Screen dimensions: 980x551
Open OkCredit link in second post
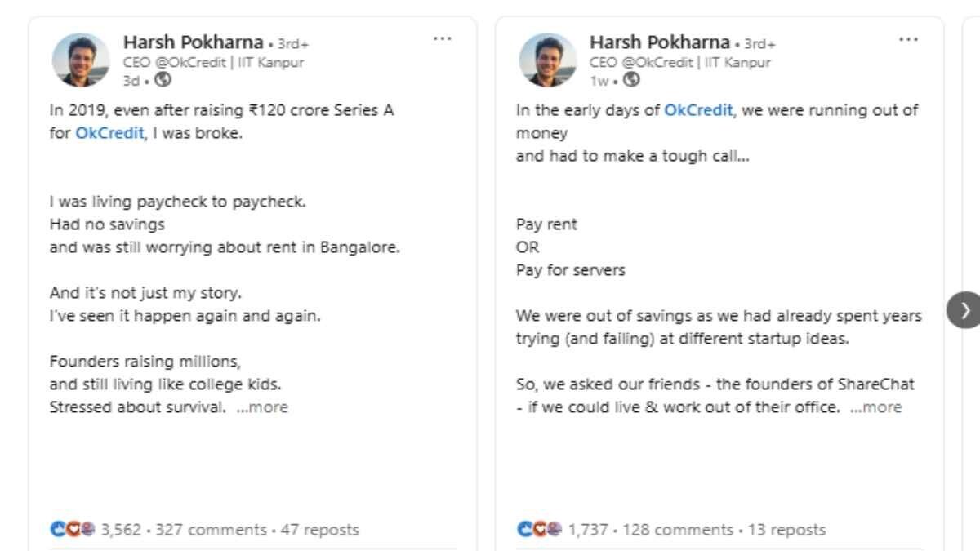(x=698, y=110)
